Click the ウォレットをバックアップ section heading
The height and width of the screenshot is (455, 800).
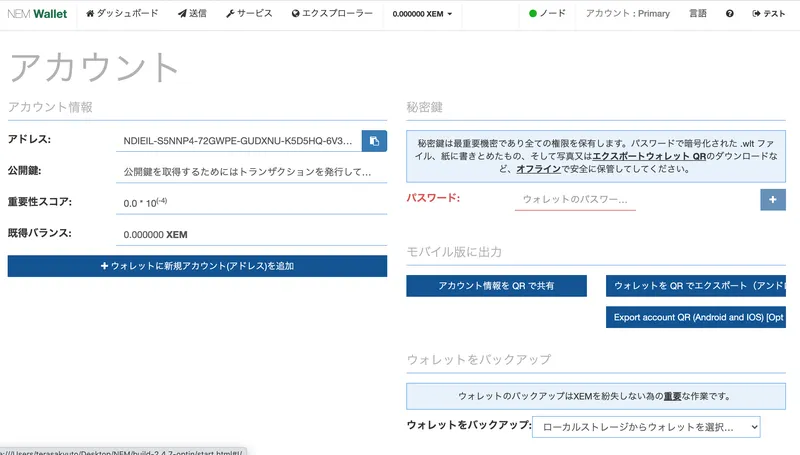click(479, 360)
